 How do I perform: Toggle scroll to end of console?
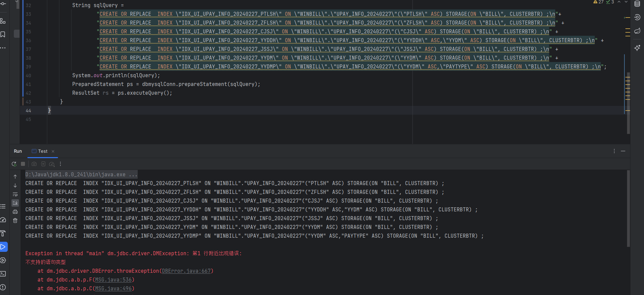coord(15,203)
